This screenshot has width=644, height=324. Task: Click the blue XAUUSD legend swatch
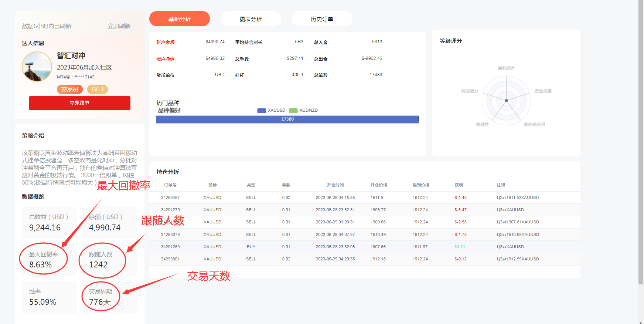pos(262,110)
